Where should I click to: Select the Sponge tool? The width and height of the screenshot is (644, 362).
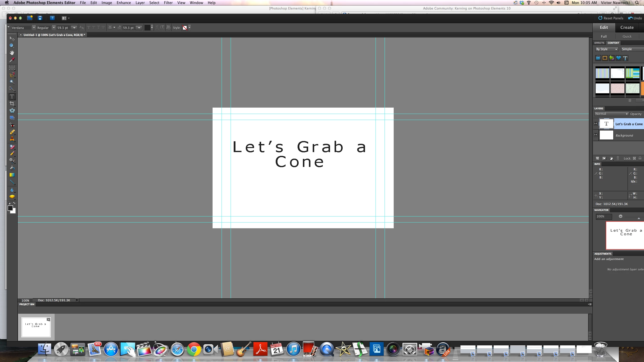coord(12,197)
